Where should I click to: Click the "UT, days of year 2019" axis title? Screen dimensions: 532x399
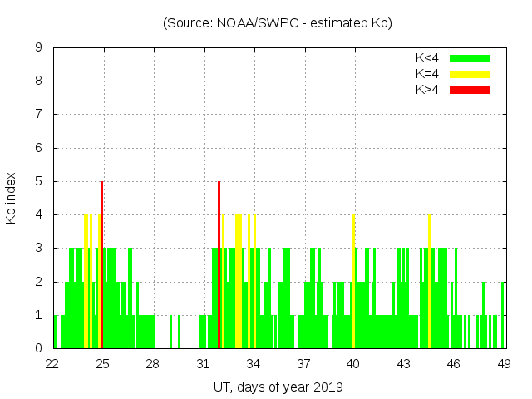[278, 387]
